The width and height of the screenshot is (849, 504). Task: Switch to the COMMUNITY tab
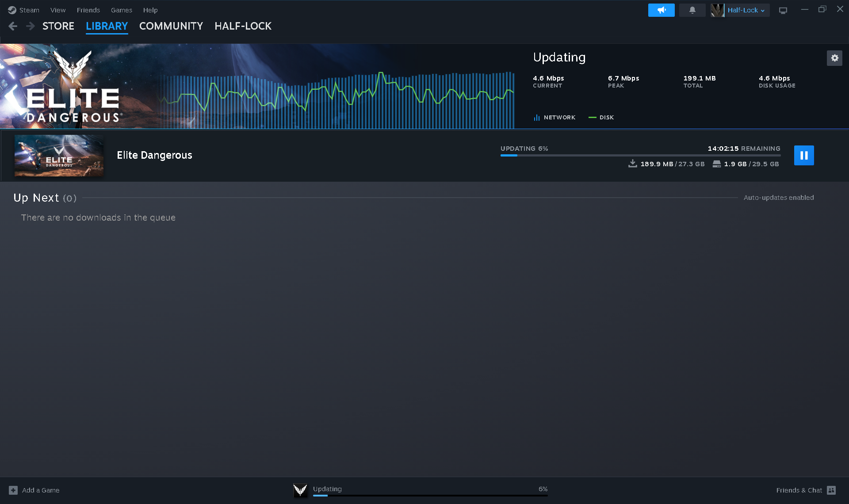(171, 26)
